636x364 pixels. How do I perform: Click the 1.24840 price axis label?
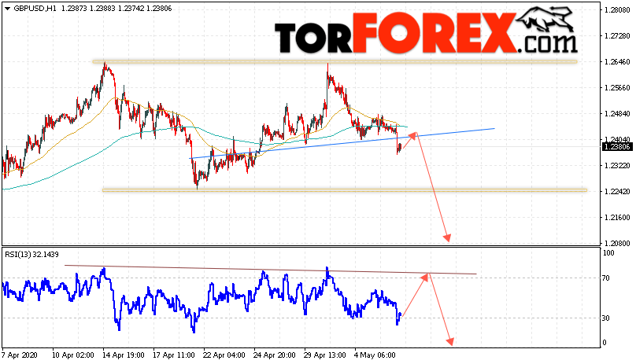(617, 114)
